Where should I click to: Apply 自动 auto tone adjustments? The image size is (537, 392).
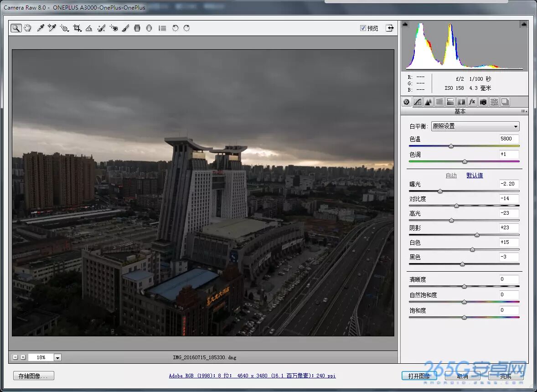coord(451,175)
